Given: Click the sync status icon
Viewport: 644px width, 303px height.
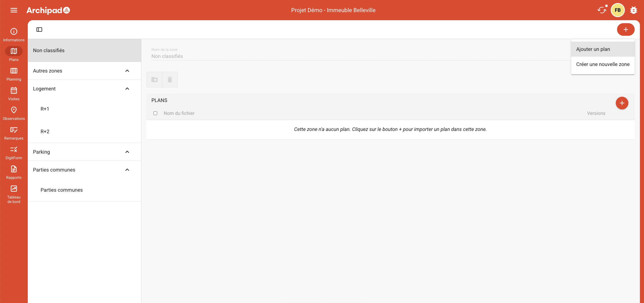Looking at the screenshot, I should 602,10.
